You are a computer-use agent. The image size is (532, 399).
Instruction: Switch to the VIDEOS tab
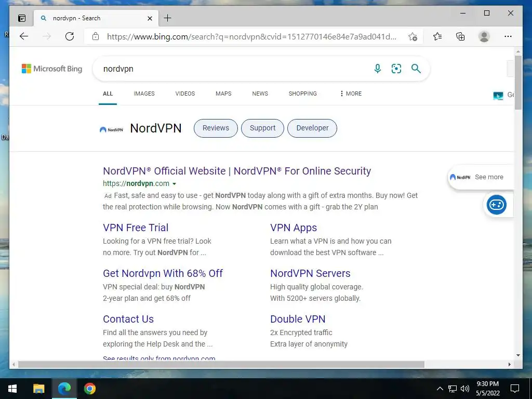[185, 94]
